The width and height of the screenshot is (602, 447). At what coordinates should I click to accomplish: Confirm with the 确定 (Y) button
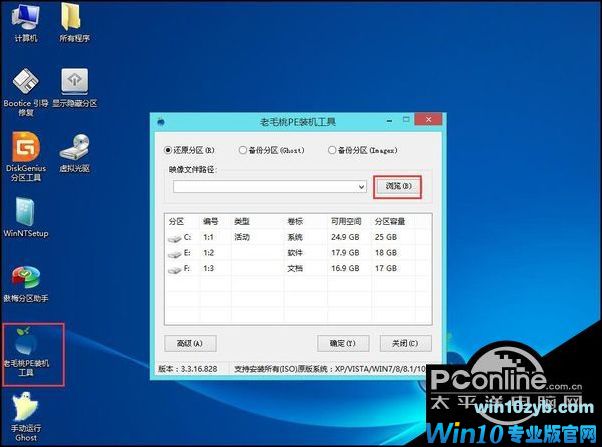coord(343,343)
